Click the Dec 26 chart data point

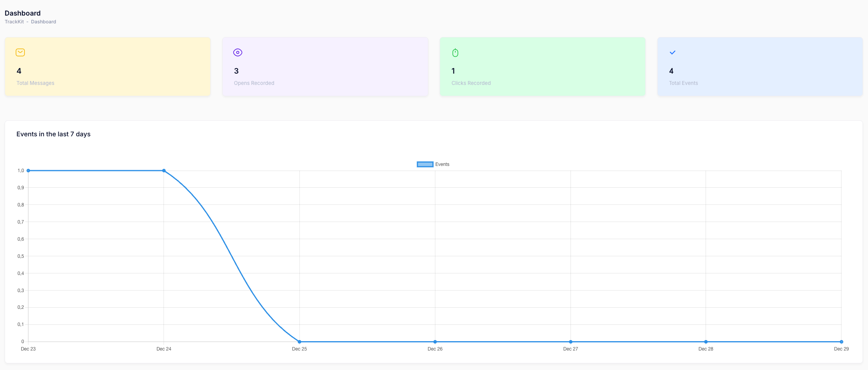435,342
